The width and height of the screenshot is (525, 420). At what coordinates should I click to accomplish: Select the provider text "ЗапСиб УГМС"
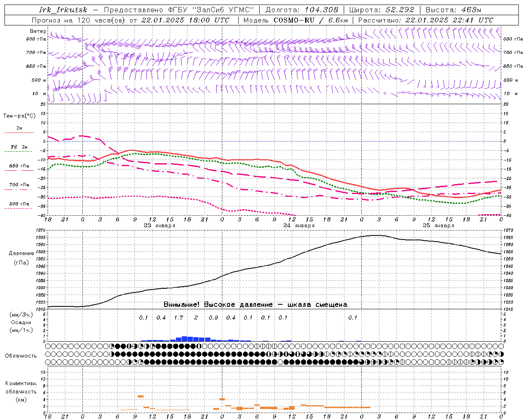pyautogui.click(x=223, y=10)
